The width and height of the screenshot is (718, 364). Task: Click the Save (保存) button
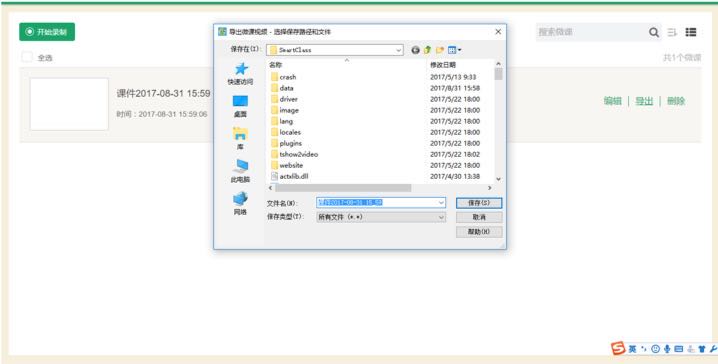coord(479,202)
